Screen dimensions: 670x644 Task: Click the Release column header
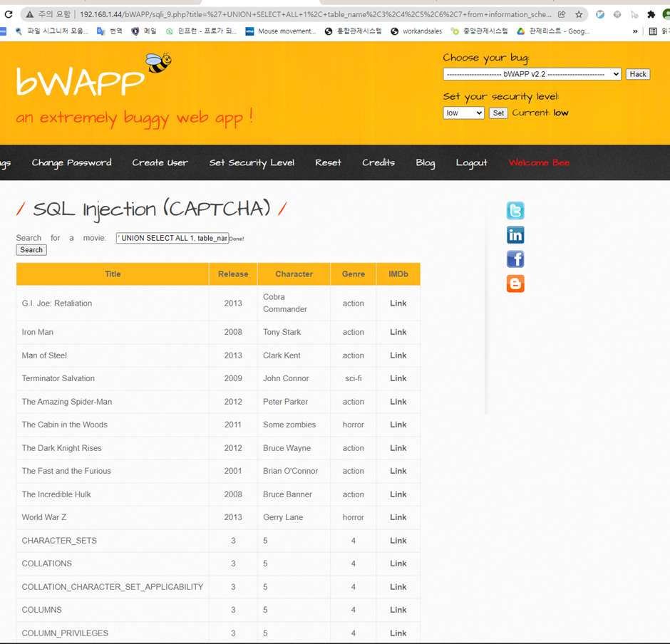233,274
